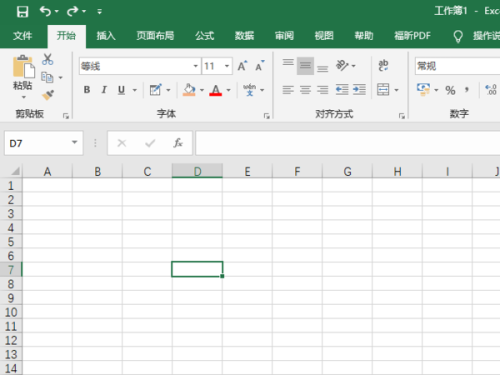Switch to the 视图 tab

click(x=324, y=36)
